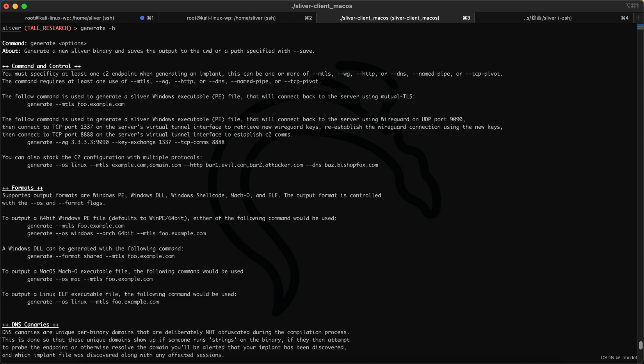644x364 pixels.
Task: Click the line "Supported output formats are Windows PE"
Action: (192, 195)
